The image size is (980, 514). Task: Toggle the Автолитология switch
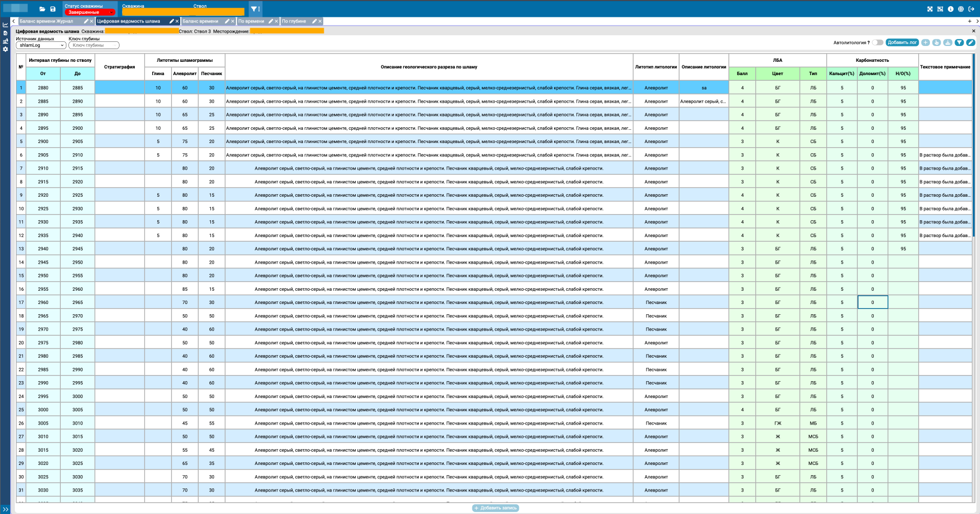coord(877,42)
